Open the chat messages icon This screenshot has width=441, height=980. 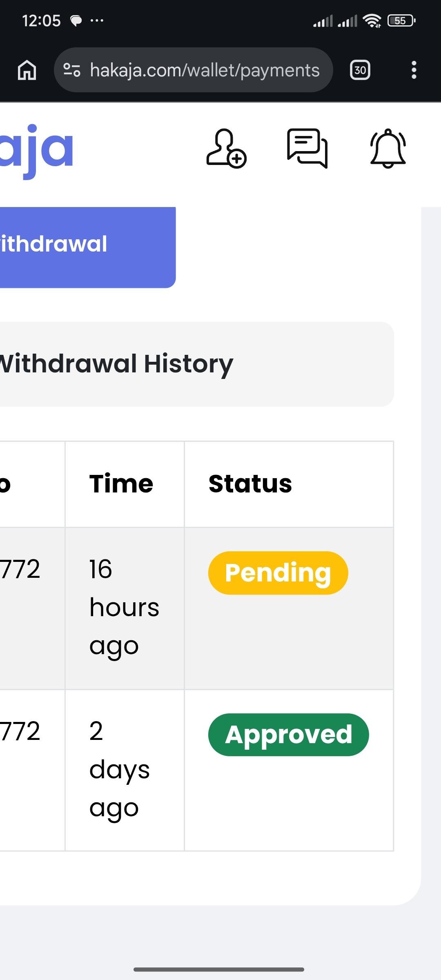pos(307,148)
